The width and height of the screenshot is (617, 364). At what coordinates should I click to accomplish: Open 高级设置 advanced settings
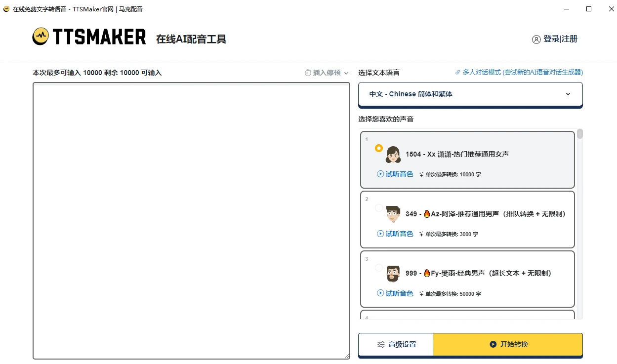click(395, 344)
